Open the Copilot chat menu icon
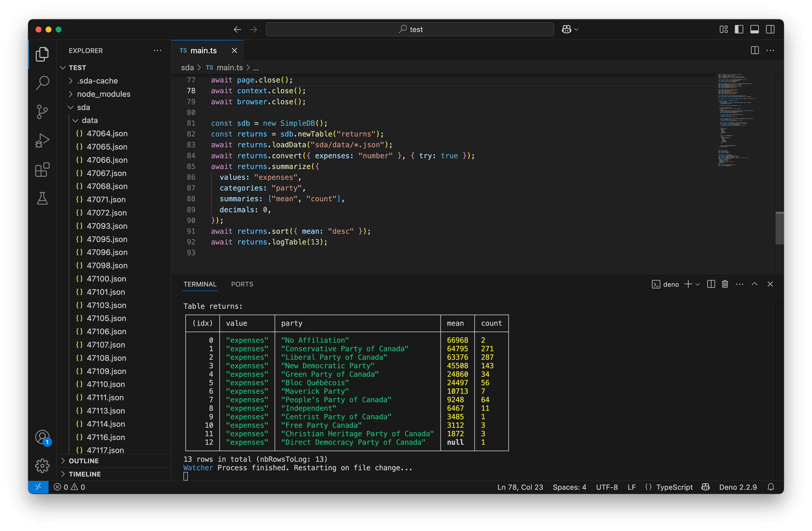The image size is (812, 531). point(567,29)
